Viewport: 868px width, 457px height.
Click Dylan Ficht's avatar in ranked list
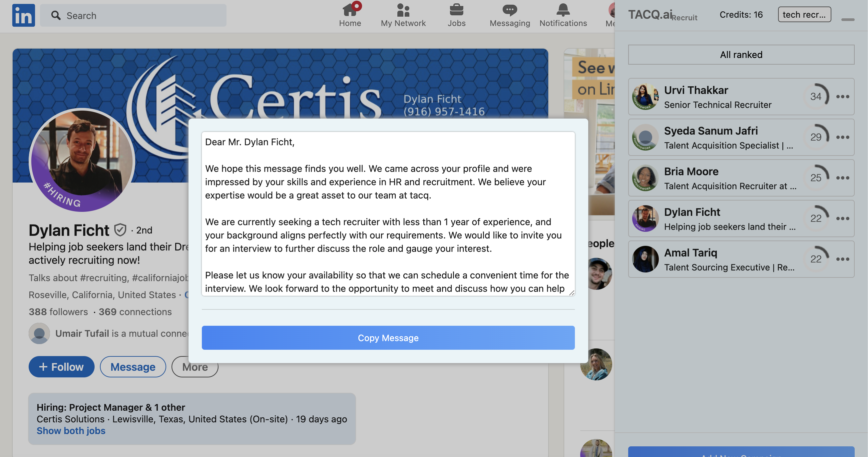point(645,219)
